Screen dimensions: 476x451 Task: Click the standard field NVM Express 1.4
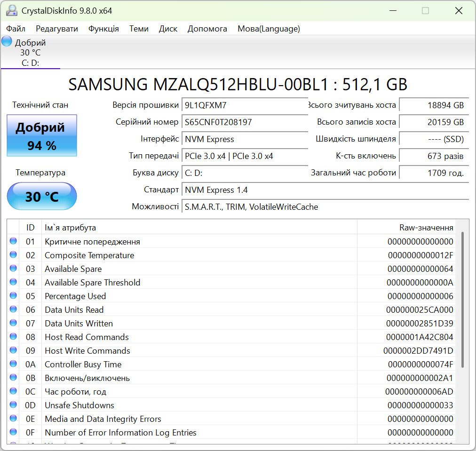325,190
